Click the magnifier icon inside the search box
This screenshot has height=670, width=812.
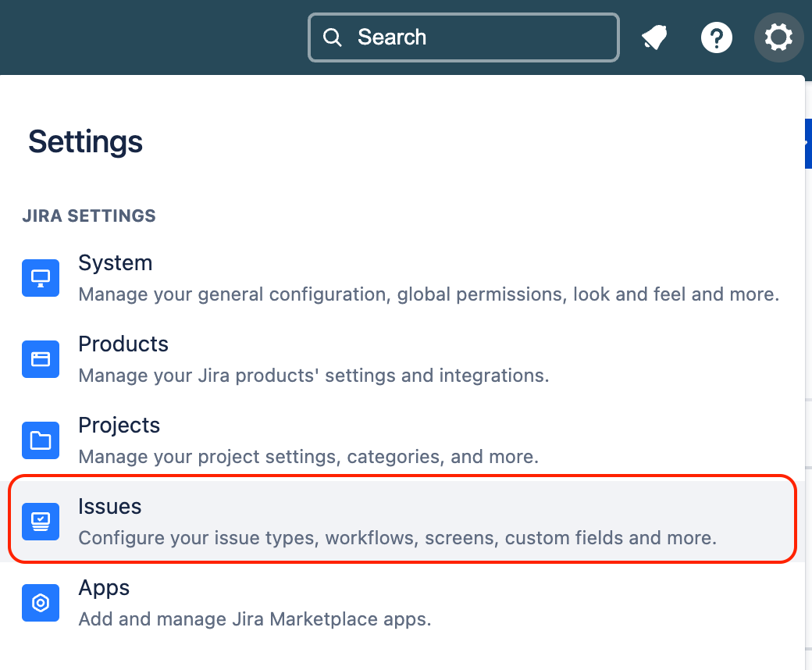[333, 37]
